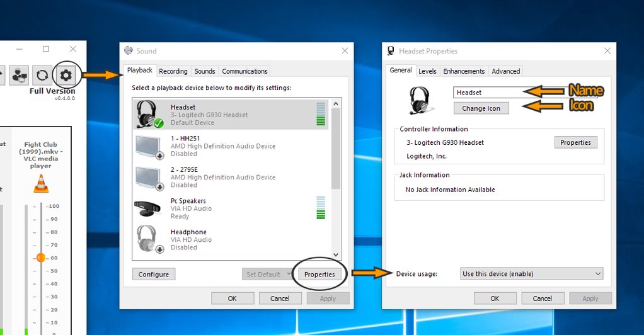Viewport: 644px width, 335px height.
Task: Click '3- Logitech G930 Headset' text in device list
Action: pyautogui.click(x=209, y=115)
